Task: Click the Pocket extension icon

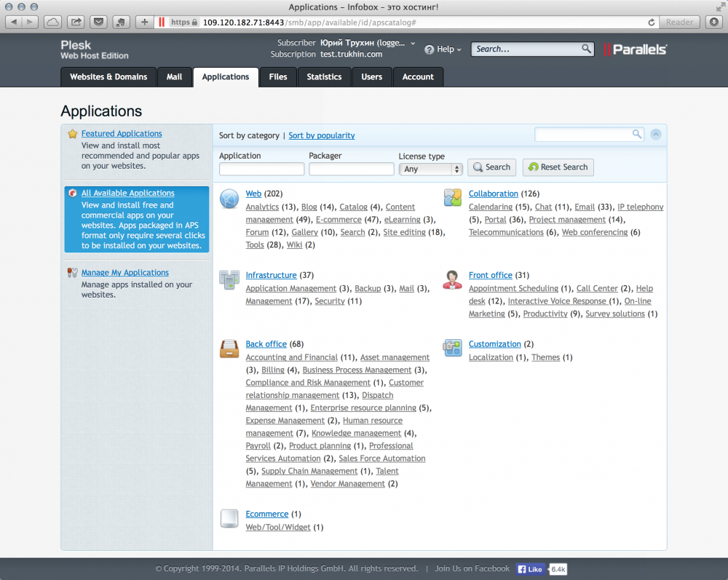Action: click(98, 22)
